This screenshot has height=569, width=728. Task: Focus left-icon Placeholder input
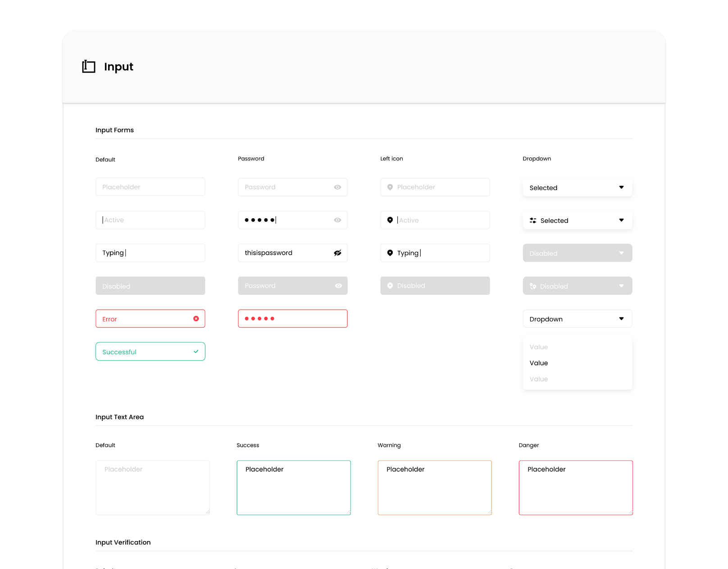[x=435, y=187]
